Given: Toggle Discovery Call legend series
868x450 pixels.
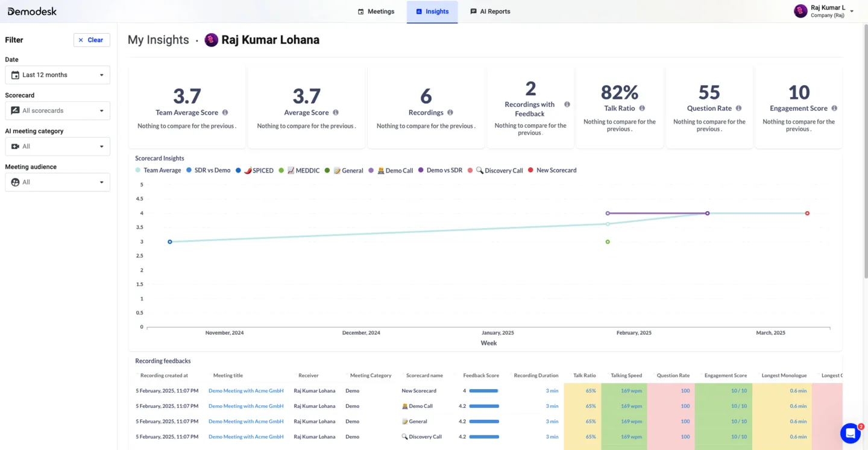Looking at the screenshot, I should tap(495, 170).
